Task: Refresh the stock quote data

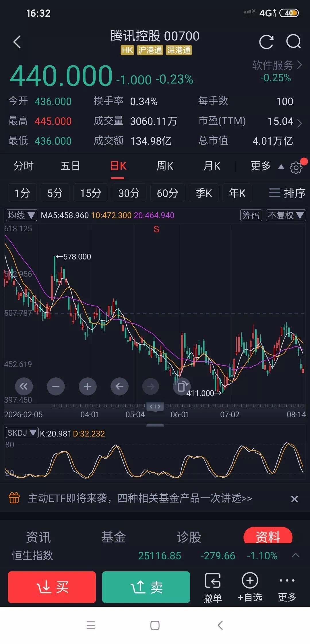Action: click(x=266, y=42)
